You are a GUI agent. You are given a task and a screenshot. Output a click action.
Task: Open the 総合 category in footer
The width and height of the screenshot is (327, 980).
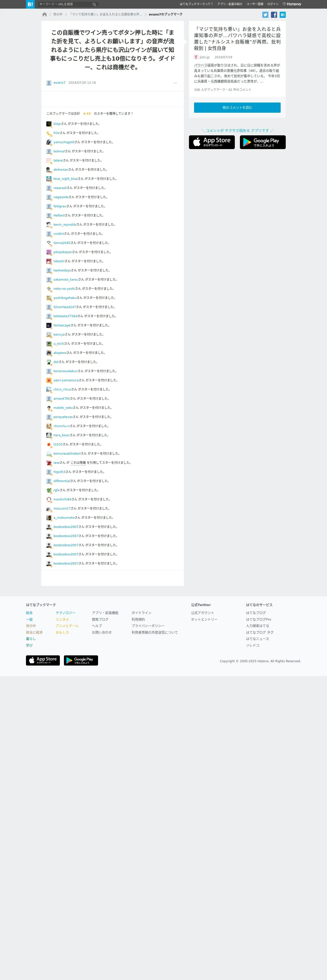(x=29, y=613)
